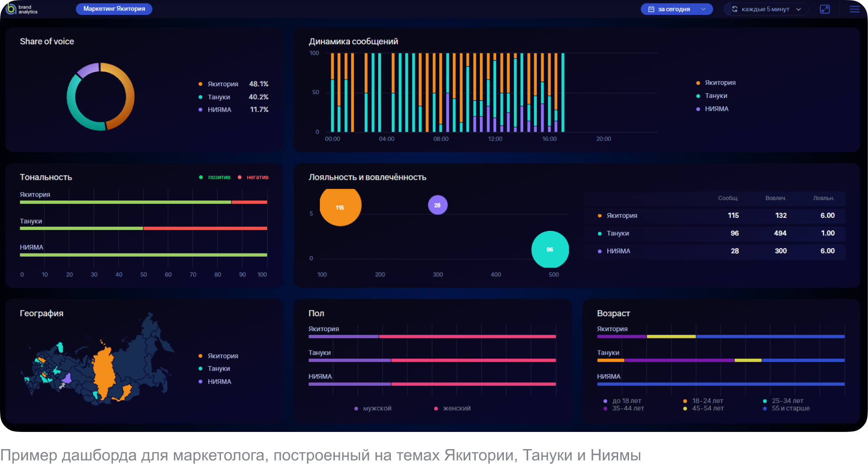Click the refresh arrows icon
Viewport: 868px width, 464px height.
735,9
